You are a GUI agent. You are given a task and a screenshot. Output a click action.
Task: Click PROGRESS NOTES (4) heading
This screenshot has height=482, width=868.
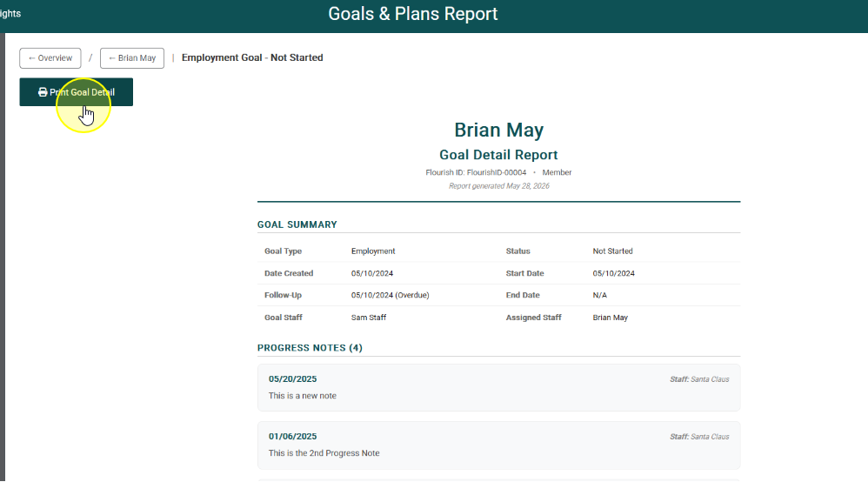310,348
